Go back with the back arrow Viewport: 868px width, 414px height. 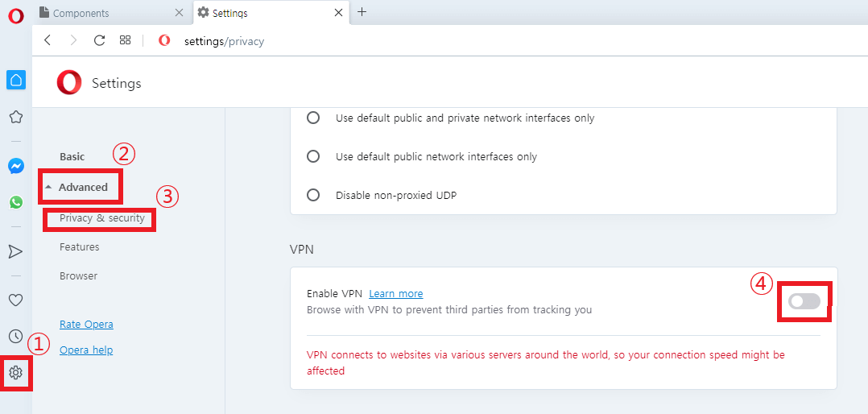click(x=48, y=39)
